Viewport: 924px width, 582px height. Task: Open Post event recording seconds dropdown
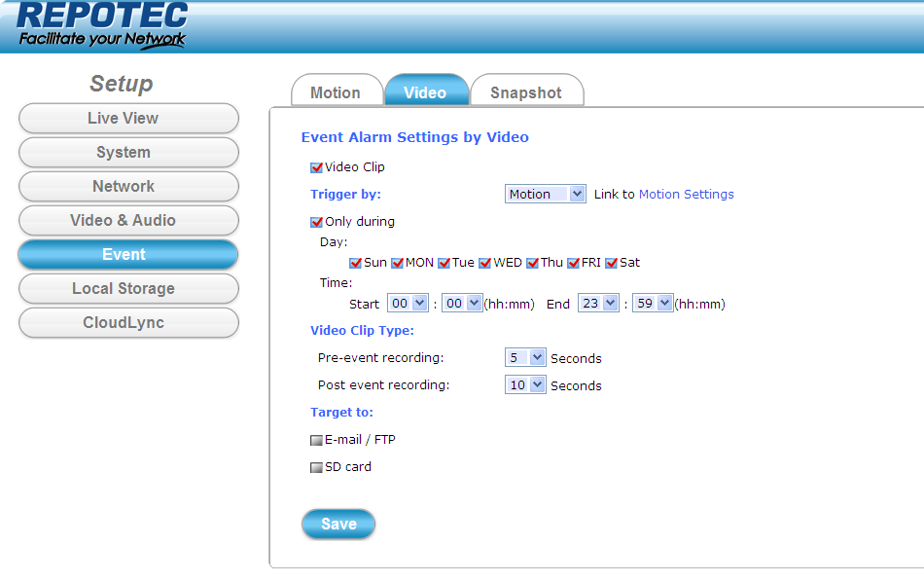tap(525, 385)
